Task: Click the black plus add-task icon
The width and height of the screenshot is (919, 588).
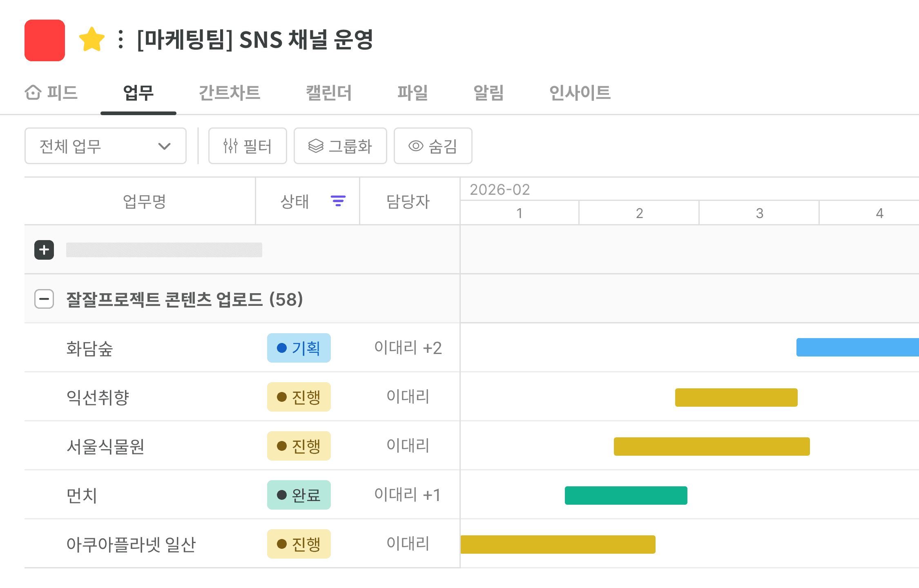Action: pos(44,249)
